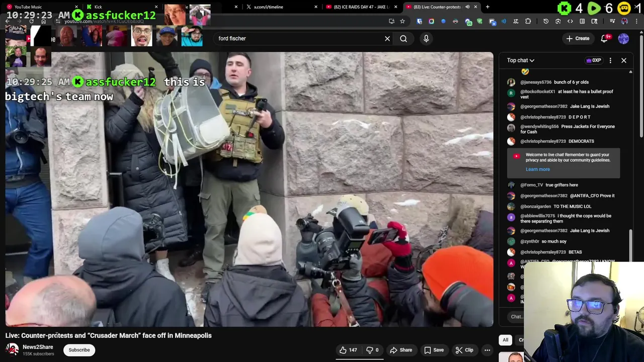This screenshot has width=644, height=362.
Task: Click username @janesays5736 in chat
Action: coord(536,82)
